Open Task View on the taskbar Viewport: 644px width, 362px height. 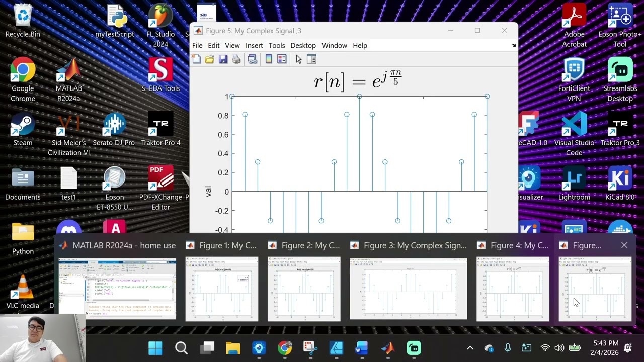[x=207, y=348]
